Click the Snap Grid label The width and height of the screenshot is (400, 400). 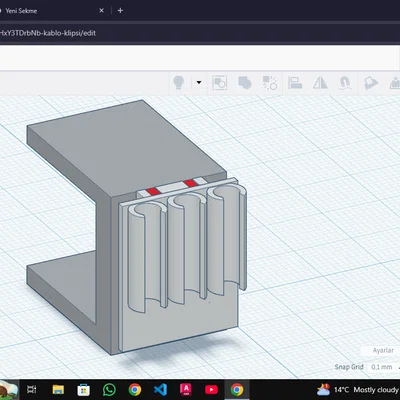point(349,367)
